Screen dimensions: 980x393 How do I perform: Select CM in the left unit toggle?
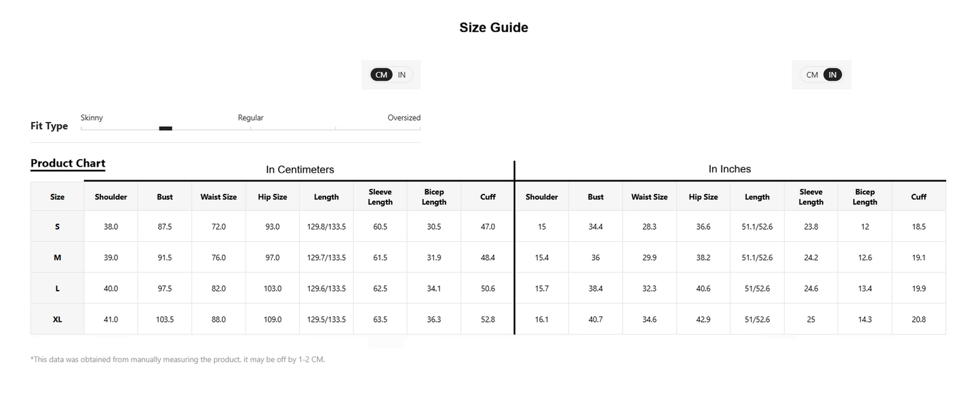[382, 75]
